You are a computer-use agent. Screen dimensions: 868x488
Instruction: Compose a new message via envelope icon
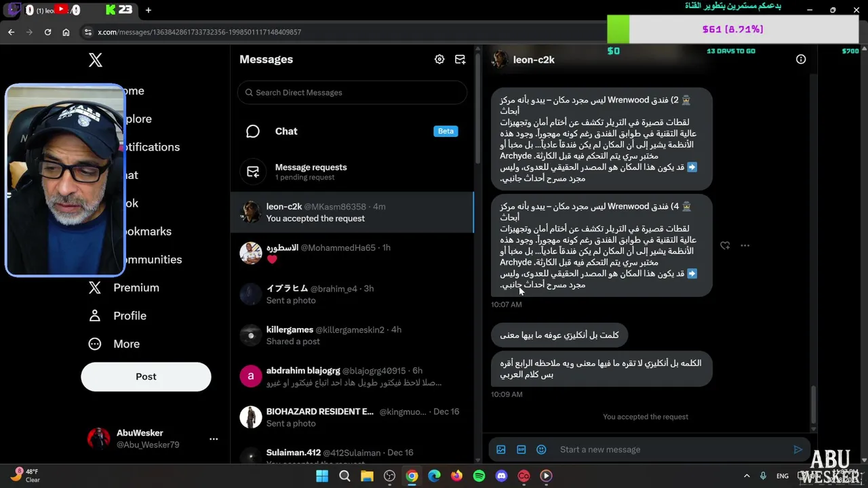click(x=460, y=60)
